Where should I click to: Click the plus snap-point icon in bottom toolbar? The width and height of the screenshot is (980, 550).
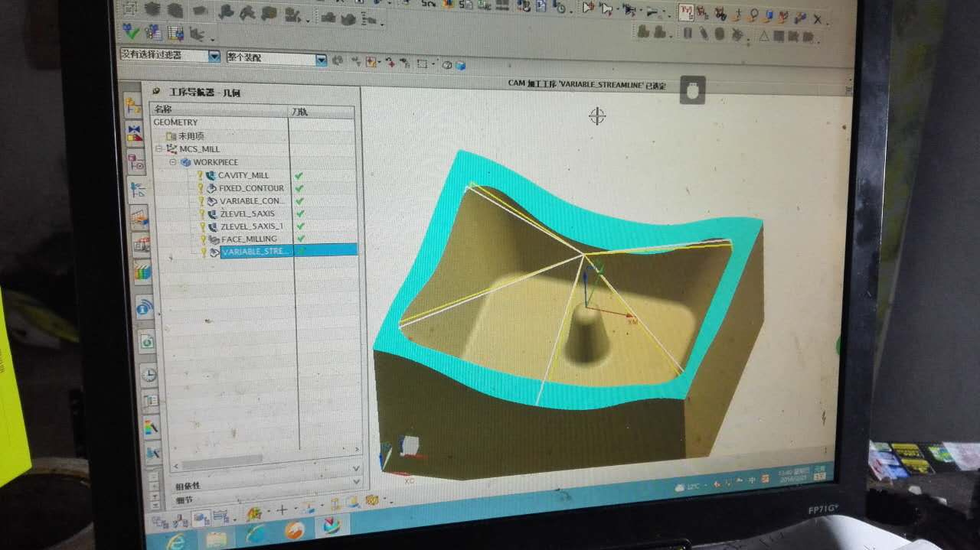(x=282, y=509)
